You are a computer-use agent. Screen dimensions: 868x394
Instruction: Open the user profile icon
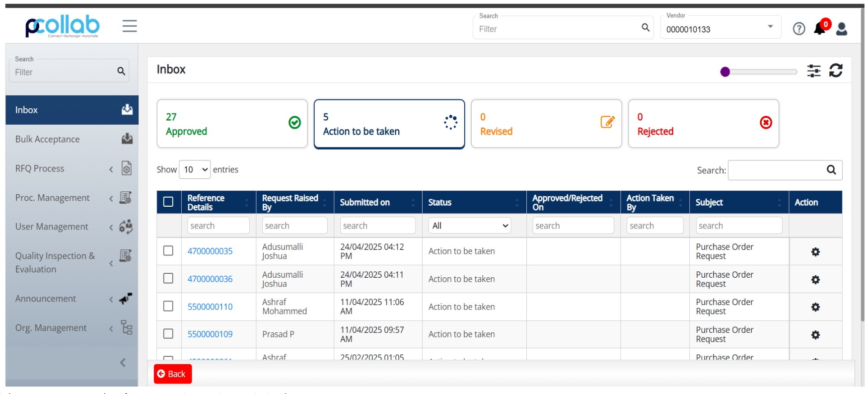[x=842, y=29]
